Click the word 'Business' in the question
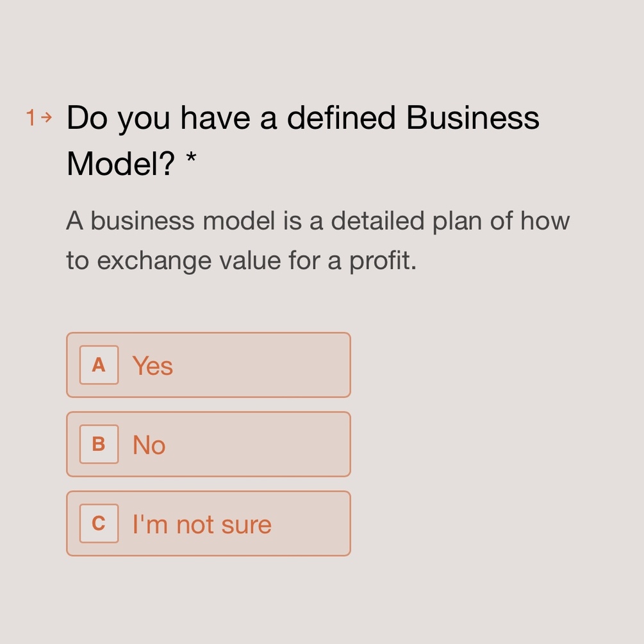Viewport: 644px width, 644px height. coord(473,118)
